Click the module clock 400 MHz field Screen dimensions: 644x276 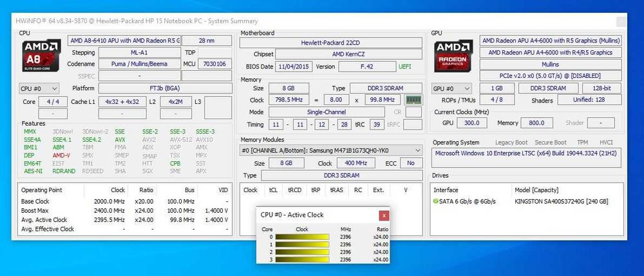(356, 163)
